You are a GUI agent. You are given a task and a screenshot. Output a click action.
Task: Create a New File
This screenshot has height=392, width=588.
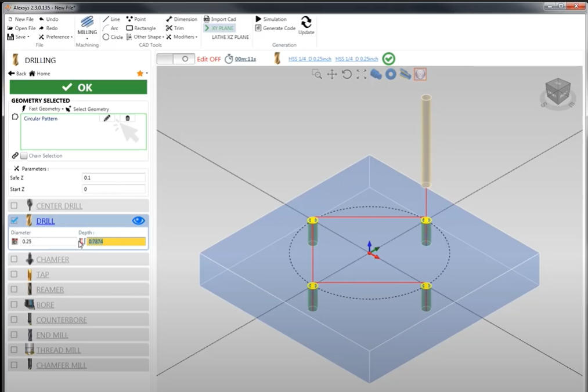(21, 19)
